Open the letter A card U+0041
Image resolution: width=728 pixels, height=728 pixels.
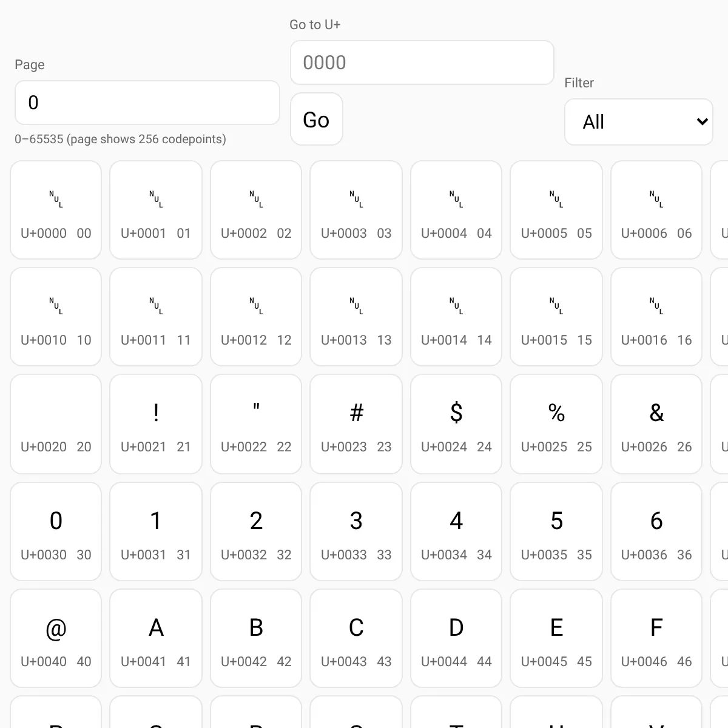(x=156, y=638)
